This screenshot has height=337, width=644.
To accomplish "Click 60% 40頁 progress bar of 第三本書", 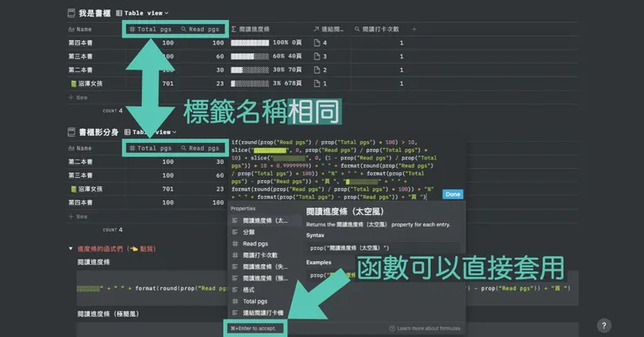I will [266, 57].
